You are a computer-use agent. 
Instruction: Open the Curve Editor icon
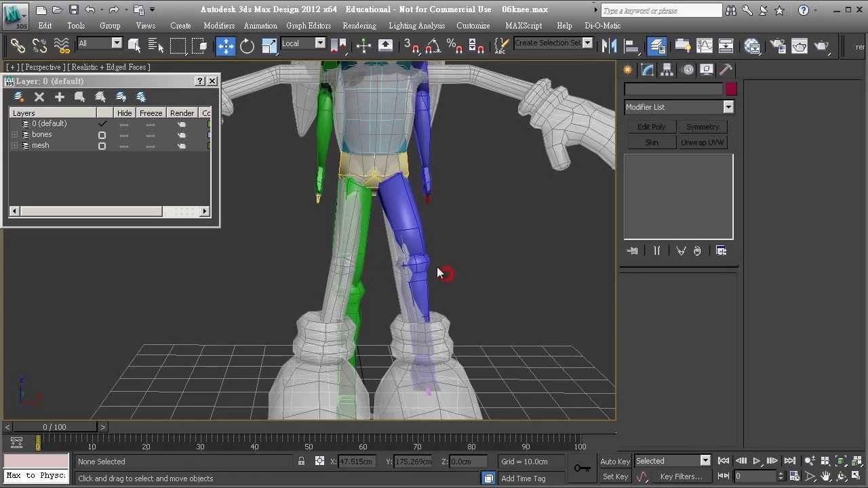[705, 45]
